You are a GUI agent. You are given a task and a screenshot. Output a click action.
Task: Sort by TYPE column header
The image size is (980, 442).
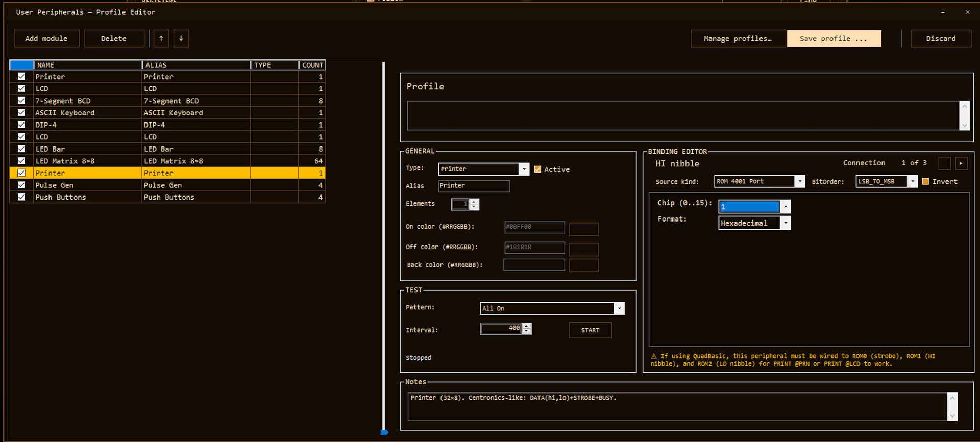(275, 65)
